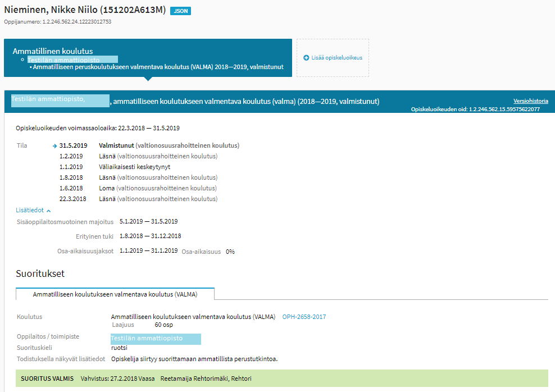The width and height of the screenshot is (555, 392).
Task: Open the Versiohistoria link
Action: pyautogui.click(x=530, y=101)
